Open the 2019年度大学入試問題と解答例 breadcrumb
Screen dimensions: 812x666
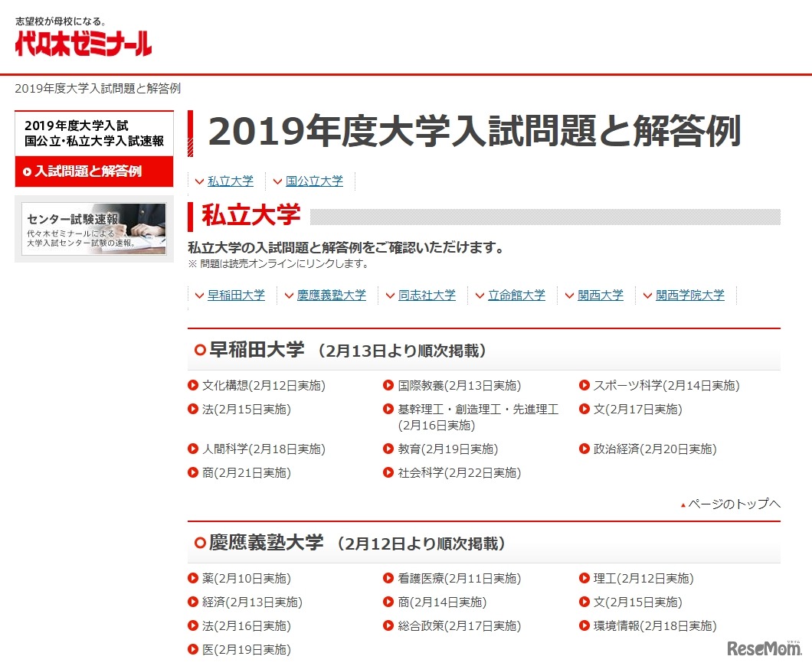(x=97, y=89)
